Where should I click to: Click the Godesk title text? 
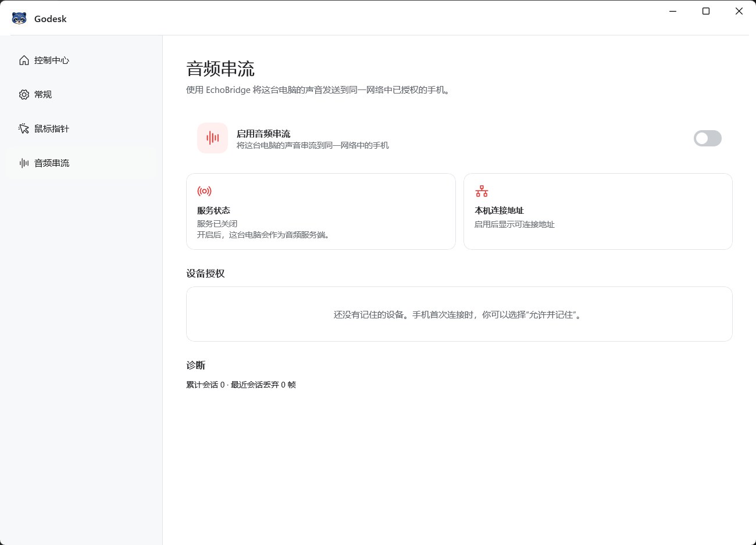pyautogui.click(x=51, y=19)
